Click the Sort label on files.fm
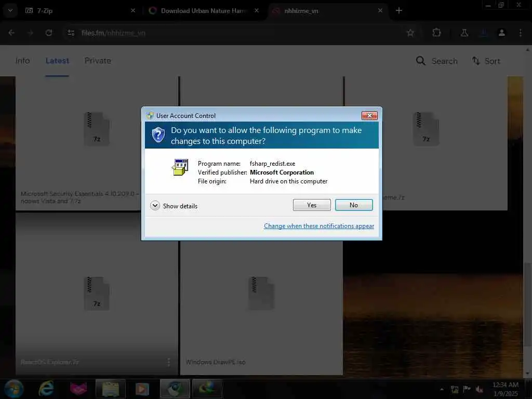532x399 pixels. 493,61
